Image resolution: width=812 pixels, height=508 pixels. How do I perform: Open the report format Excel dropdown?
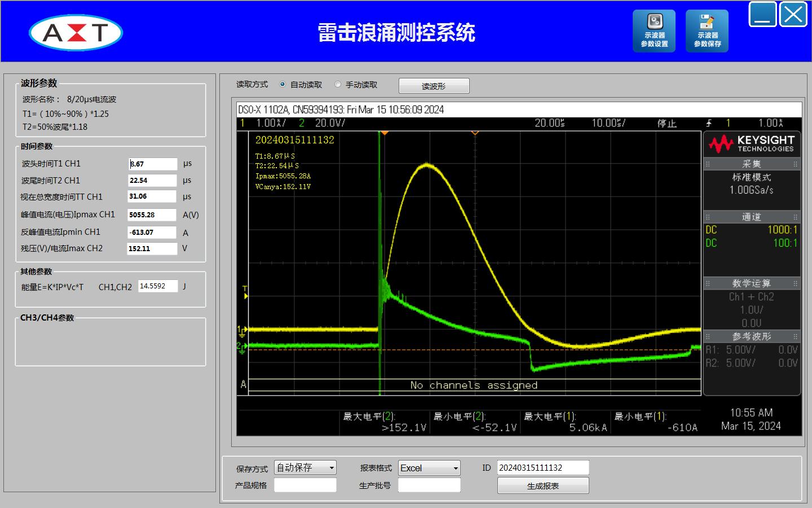429,468
